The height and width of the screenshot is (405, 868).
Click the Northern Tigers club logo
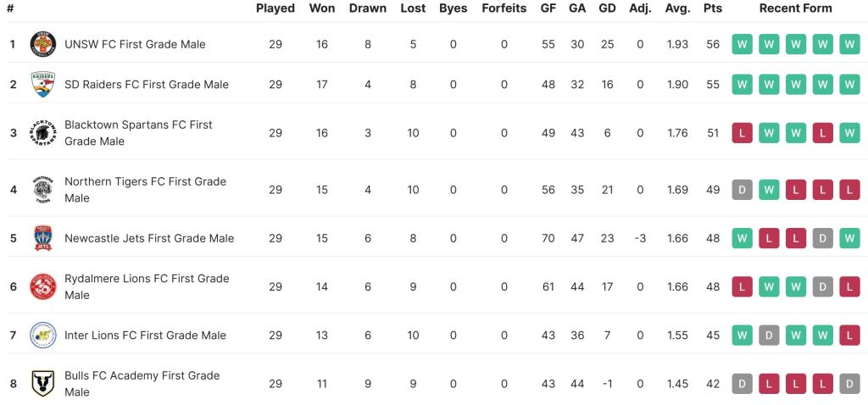coord(42,190)
